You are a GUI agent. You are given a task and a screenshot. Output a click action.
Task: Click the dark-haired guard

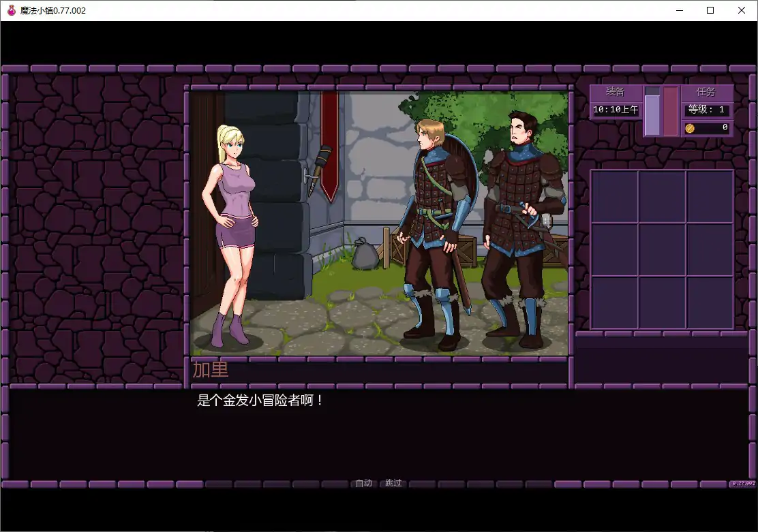[x=524, y=230]
